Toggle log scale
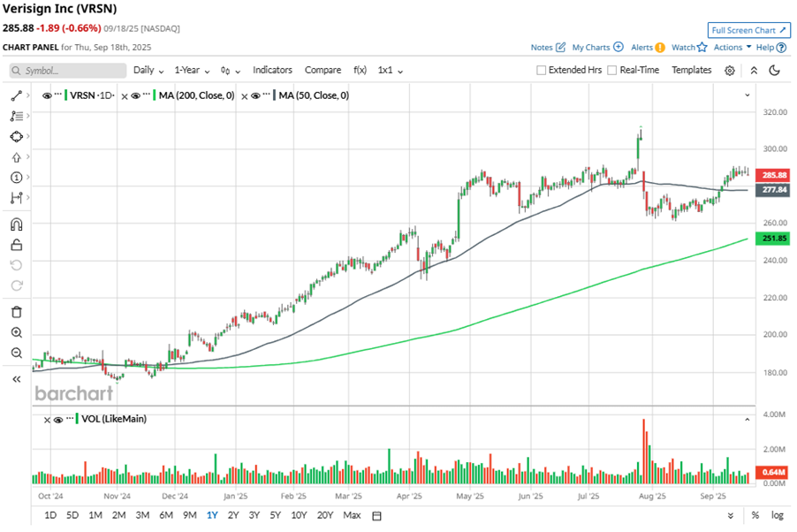This screenshot has height=532, width=797. click(x=778, y=515)
